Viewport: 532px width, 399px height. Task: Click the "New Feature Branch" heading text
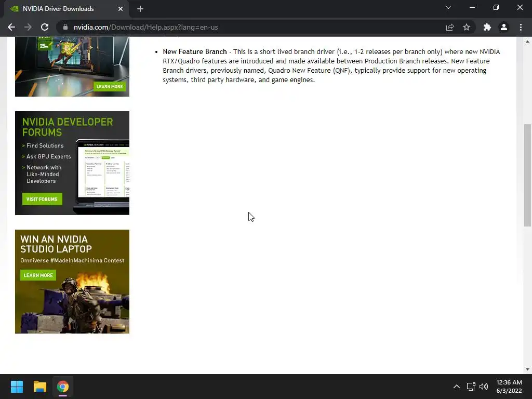coord(195,51)
